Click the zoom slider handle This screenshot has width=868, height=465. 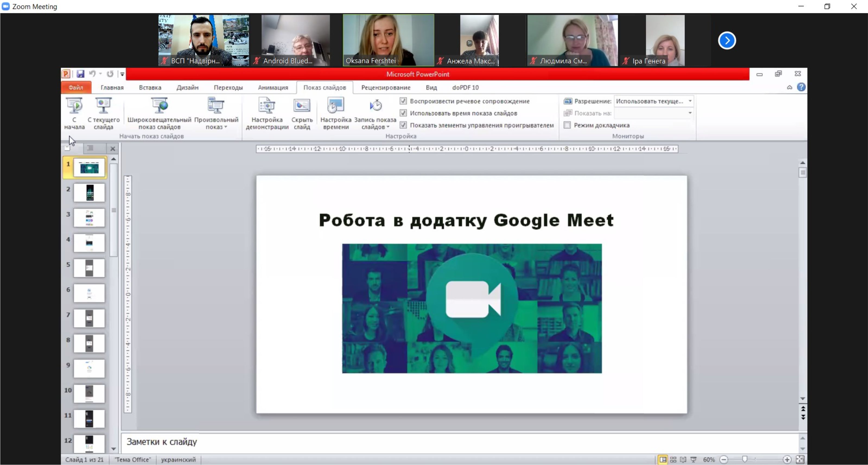(x=745, y=459)
